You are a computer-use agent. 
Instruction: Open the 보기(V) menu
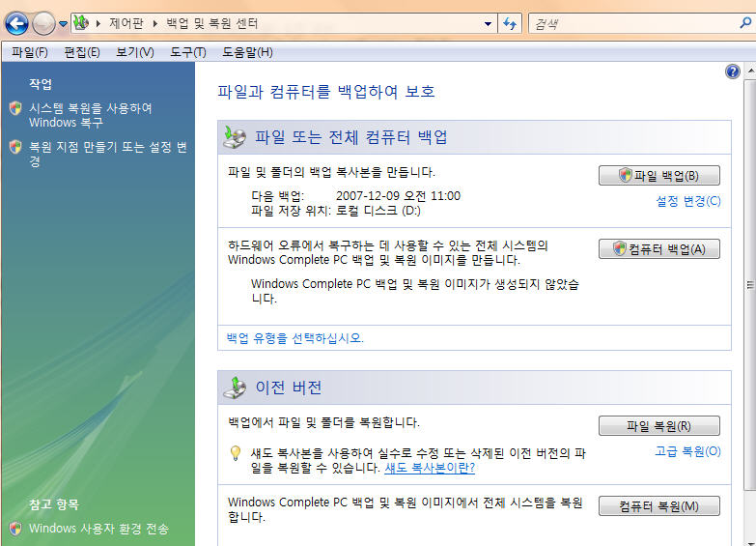(x=135, y=51)
